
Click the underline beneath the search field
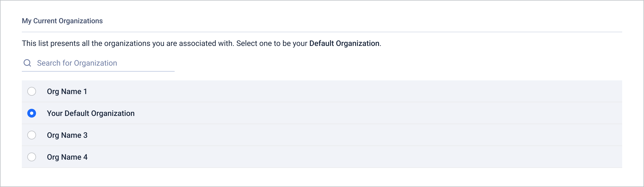(x=98, y=71)
